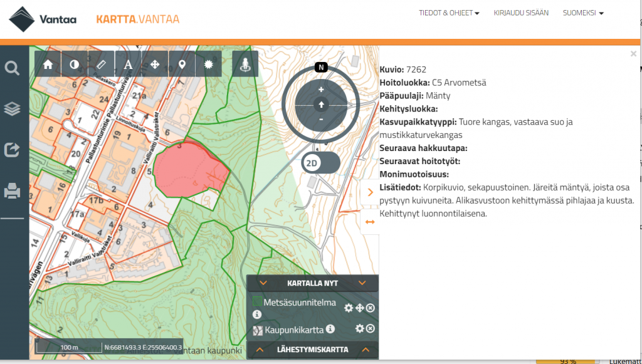Viewport: 642px width, 364px height.
Task: Click the KARTALLA NYT panel header
Action: click(x=312, y=283)
